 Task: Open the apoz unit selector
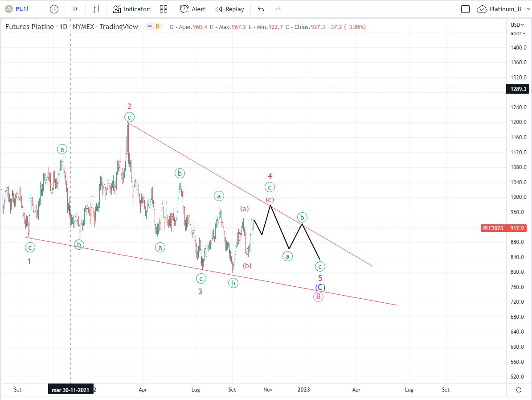coord(518,33)
